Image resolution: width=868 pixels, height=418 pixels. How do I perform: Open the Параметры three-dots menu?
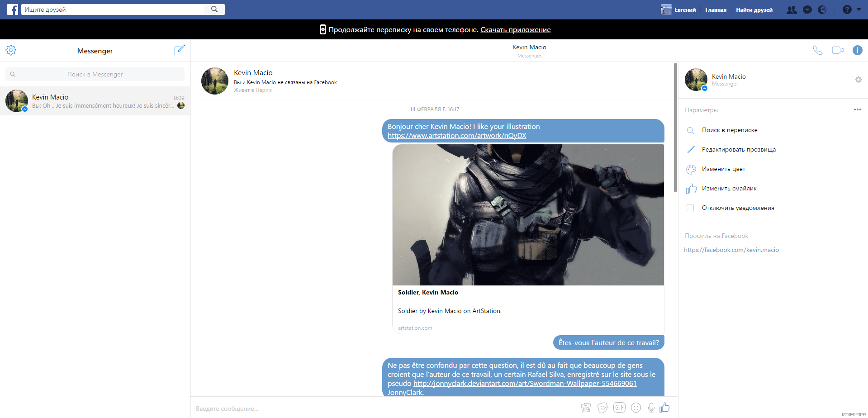click(858, 109)
